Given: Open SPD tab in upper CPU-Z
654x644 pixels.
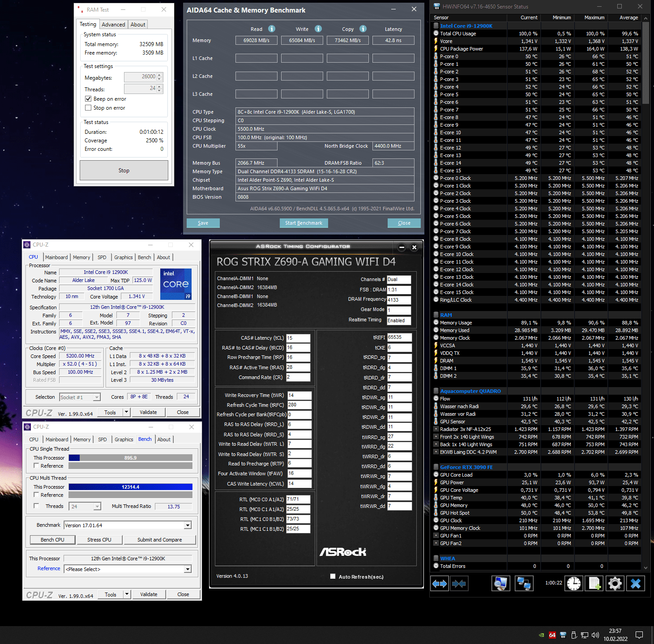Looking at the screenshot, I should [x=102, y=257].
